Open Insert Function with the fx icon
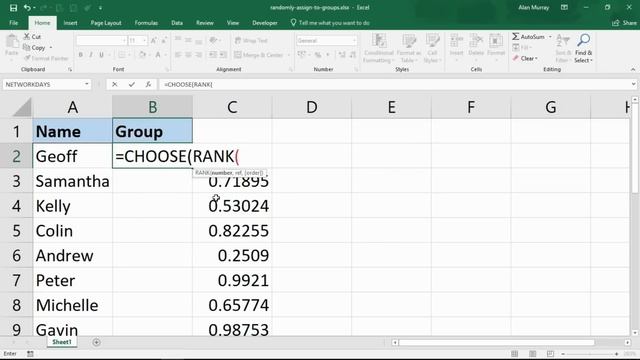 148,84
